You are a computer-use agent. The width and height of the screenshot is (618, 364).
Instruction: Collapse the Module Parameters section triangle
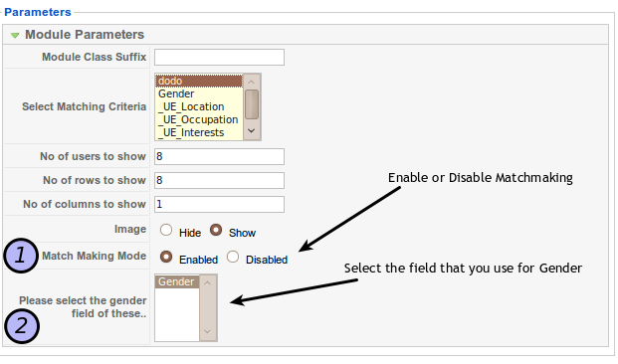pyautogui.click(x=15, y=36)
